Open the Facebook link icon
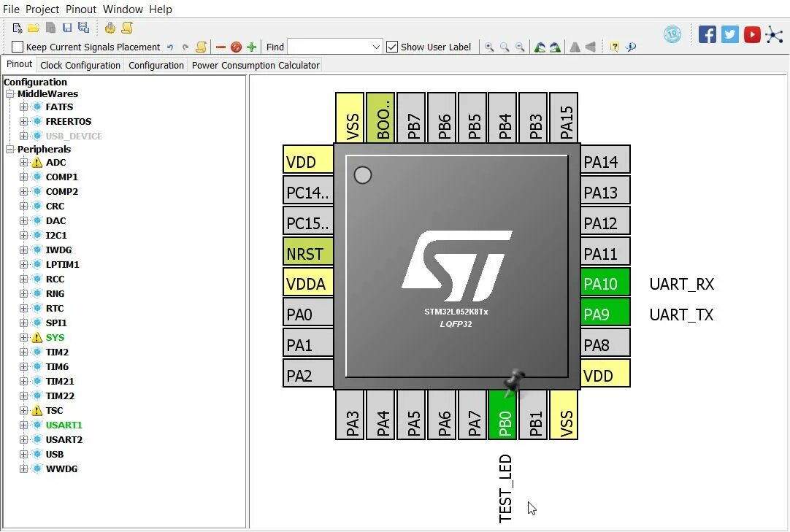790x532 pixels. pos(707,34)
